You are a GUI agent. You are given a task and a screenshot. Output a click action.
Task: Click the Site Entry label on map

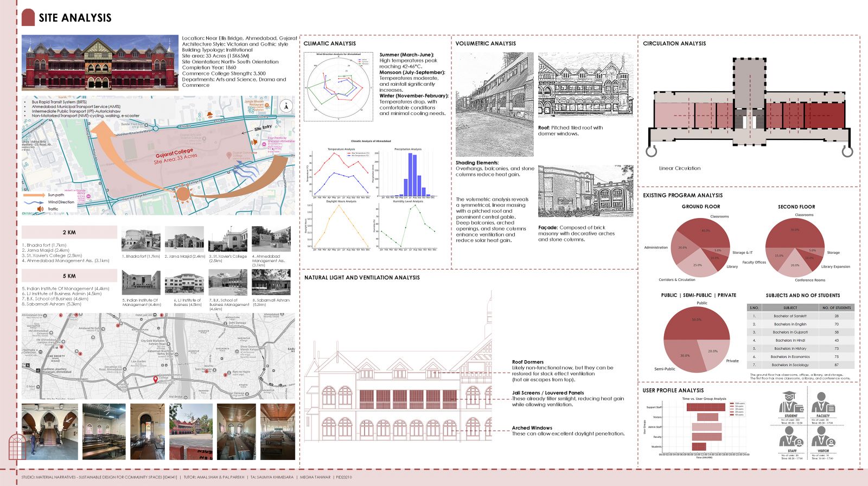[x=263, y=128]
